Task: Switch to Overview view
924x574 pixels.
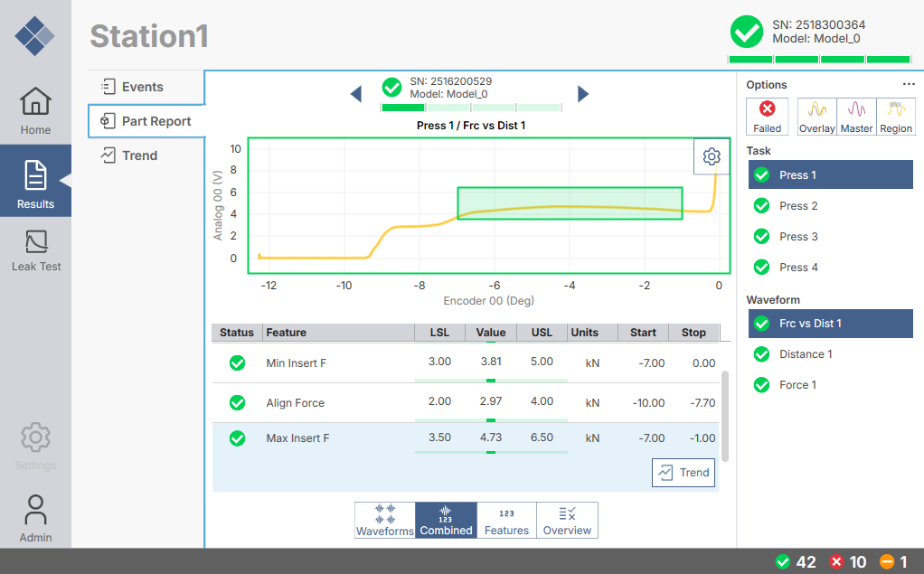Action: (567, 521)
